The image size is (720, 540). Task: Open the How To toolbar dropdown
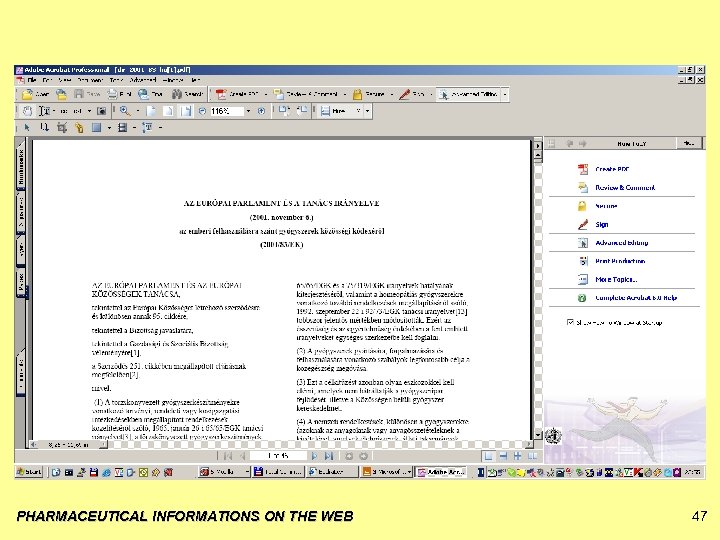click(x=367, y=111)
